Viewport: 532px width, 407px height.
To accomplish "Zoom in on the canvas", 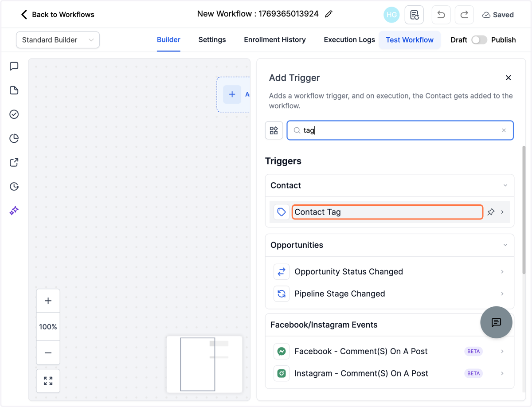I will [x=48, y=301].
